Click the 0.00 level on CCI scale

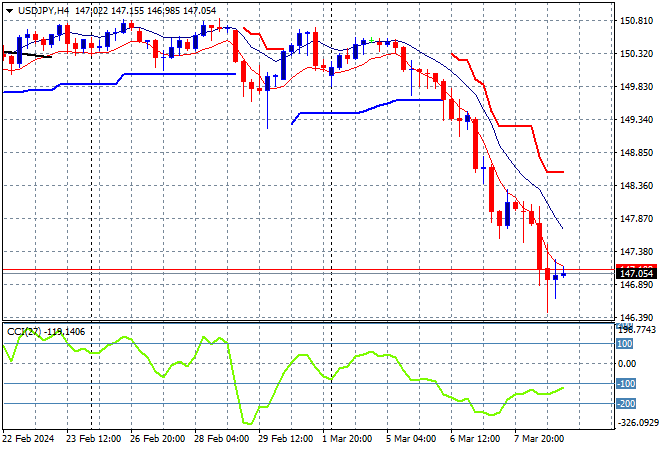click(x=626, y=364)
